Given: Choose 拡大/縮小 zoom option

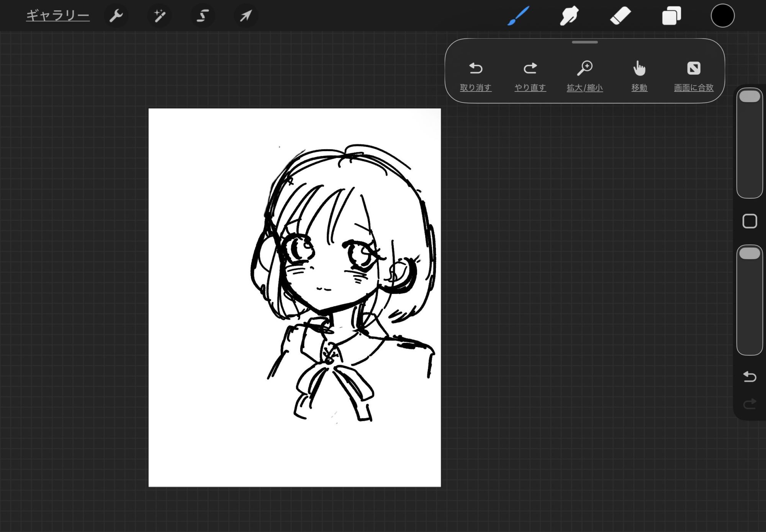Looking at the screenshot, I should click(x=585, y=76).
